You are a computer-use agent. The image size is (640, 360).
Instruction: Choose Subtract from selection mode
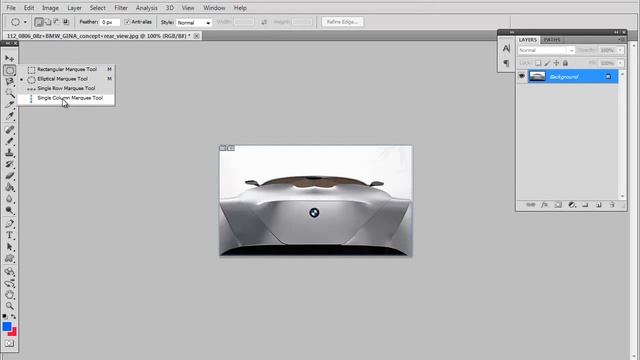pyautogui.click(x=57, y=22)
